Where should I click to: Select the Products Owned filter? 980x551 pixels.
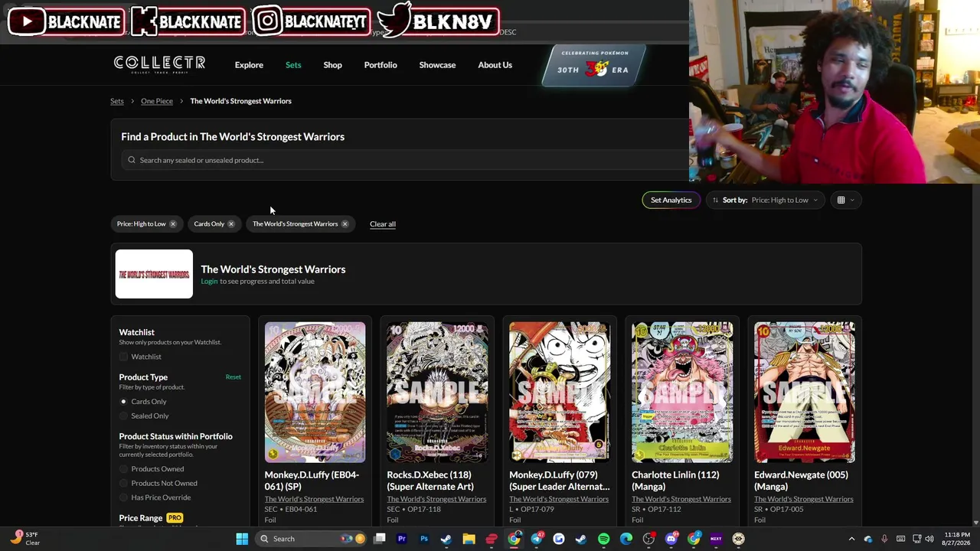click(123, 469)
